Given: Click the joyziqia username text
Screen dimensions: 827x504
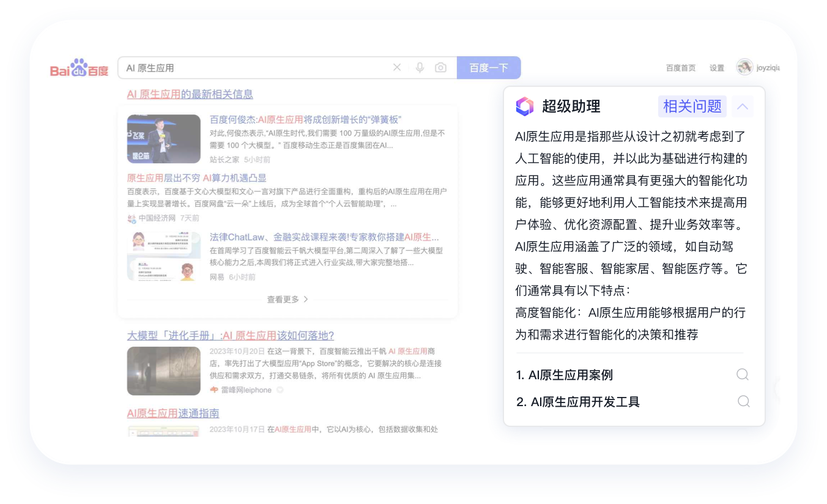Looking at the screenshot, I should click(768, 68).
